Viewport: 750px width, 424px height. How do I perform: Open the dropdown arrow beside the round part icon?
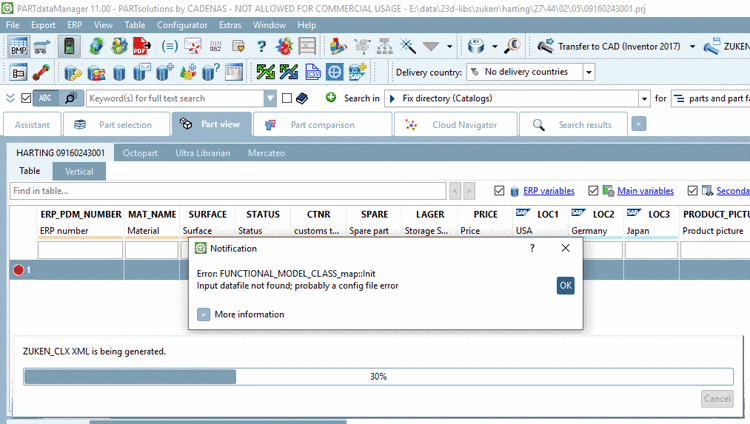click(x=495, y=46)
